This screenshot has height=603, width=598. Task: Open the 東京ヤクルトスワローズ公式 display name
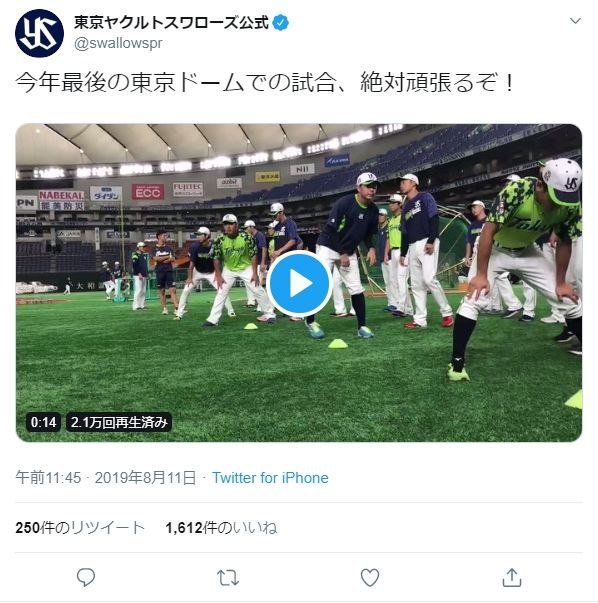(172, 23)
